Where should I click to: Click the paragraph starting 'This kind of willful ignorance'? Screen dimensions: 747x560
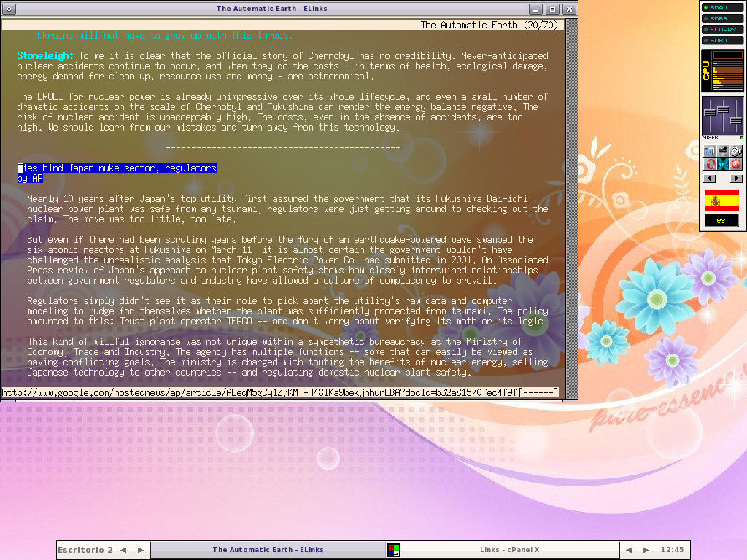[x=287, y=357]
